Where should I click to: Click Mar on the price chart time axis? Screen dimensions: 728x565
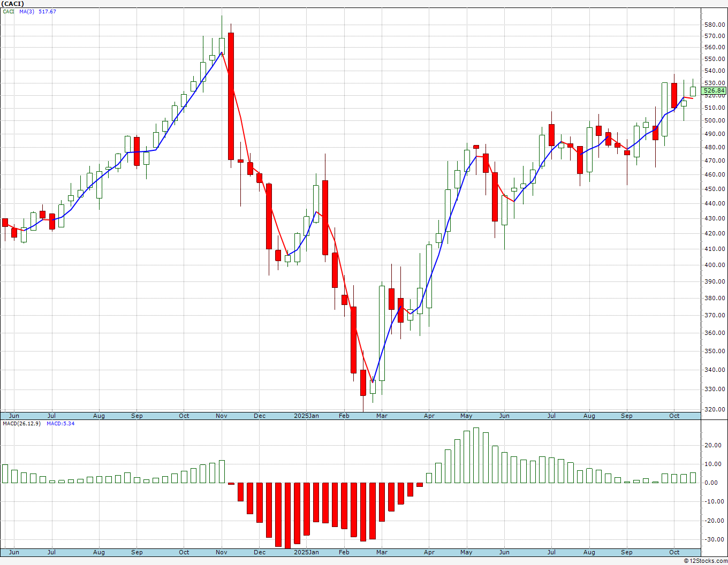point(382,416)
